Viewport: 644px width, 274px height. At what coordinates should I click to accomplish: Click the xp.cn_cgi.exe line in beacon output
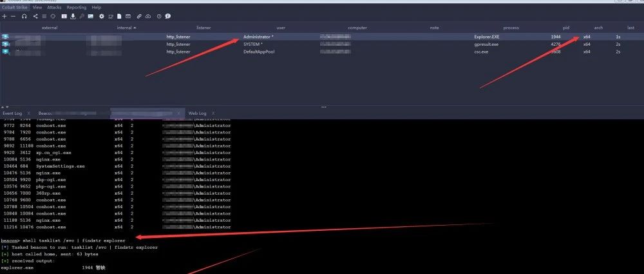117,153
